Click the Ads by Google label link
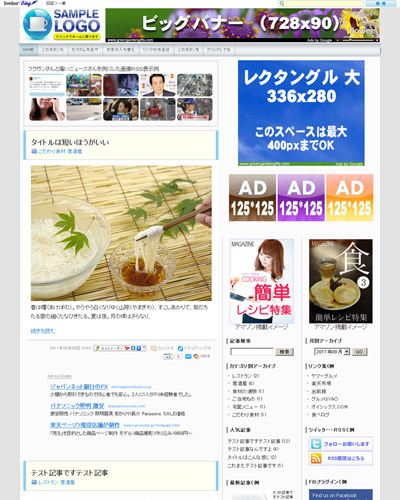This screenshot has height=500, width=400. tap(59, 376)
